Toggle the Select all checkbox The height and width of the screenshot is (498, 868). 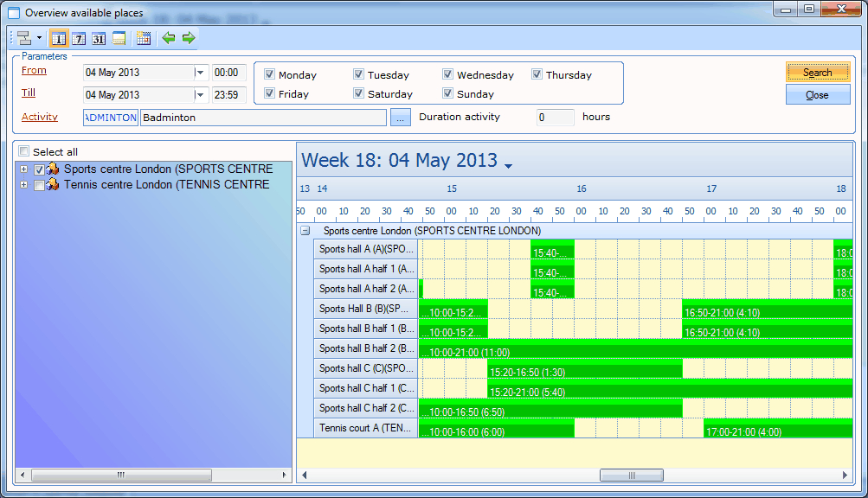pyautogui.click(x=24, y=151)
